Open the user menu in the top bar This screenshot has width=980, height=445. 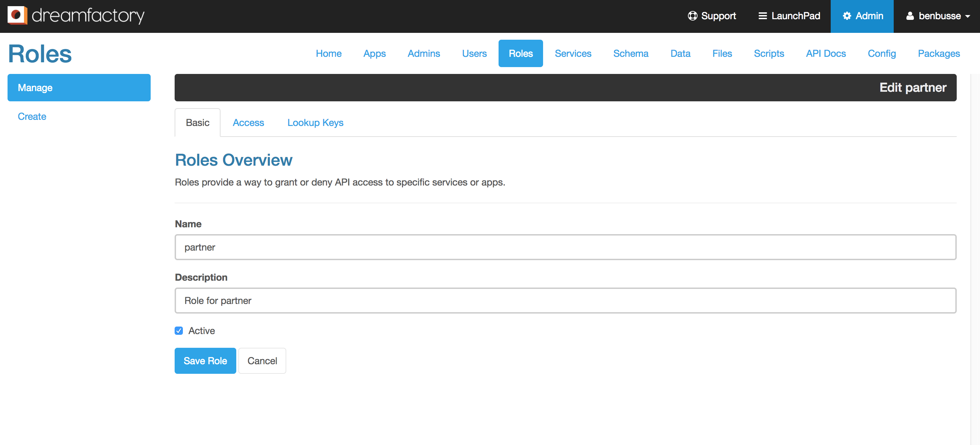[x=938, y=16]
